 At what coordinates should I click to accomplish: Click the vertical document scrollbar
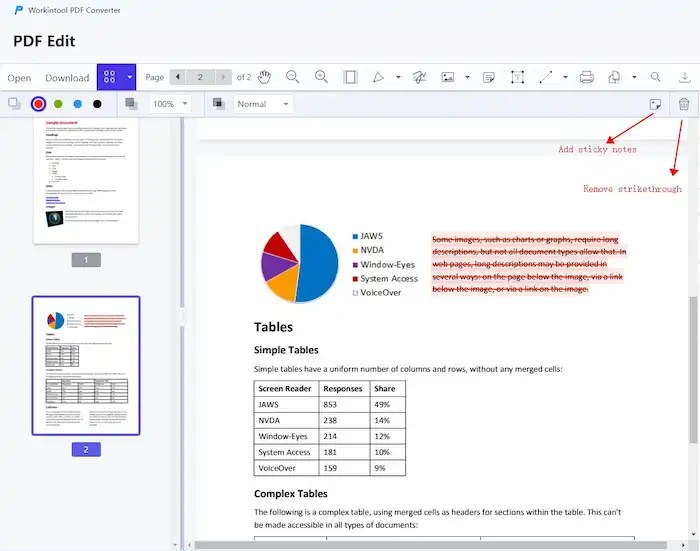click(x=693, y=368)
